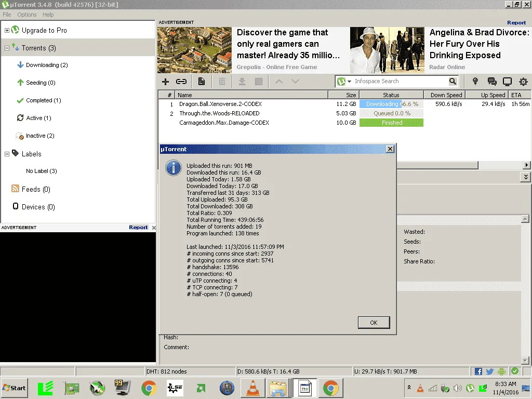This screenshot has width=532, height=399.
Task: Open VLC media player from taskbar
Action: [253, 388]
